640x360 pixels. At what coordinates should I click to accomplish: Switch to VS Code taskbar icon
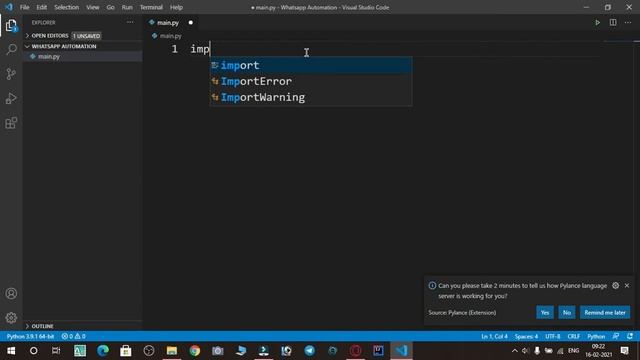(x=401, y=351)
